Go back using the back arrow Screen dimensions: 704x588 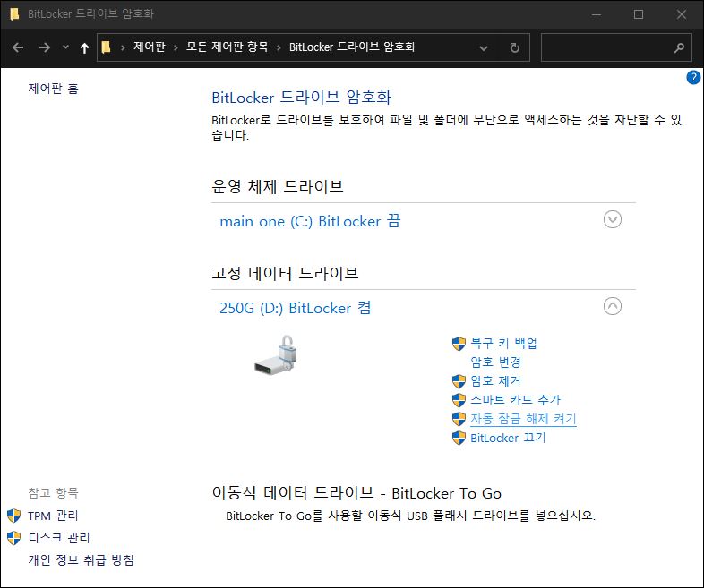coord(18,47)
